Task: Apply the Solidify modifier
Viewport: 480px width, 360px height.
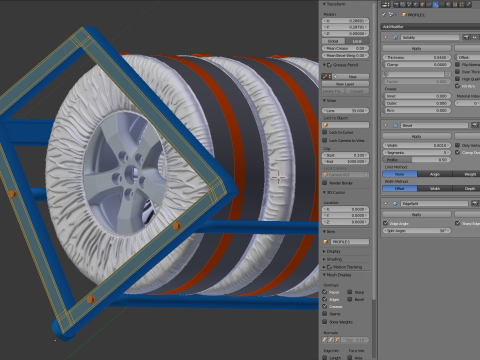Action: tap(417, 48)
